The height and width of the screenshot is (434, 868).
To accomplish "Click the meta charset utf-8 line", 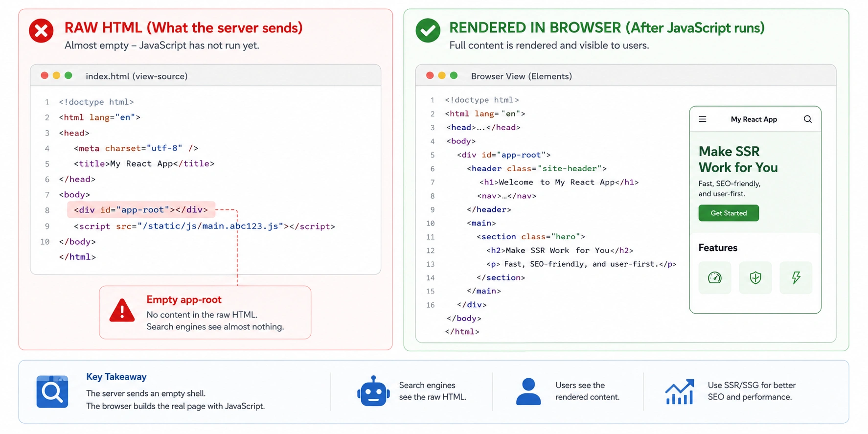I will tap(136, 148).
